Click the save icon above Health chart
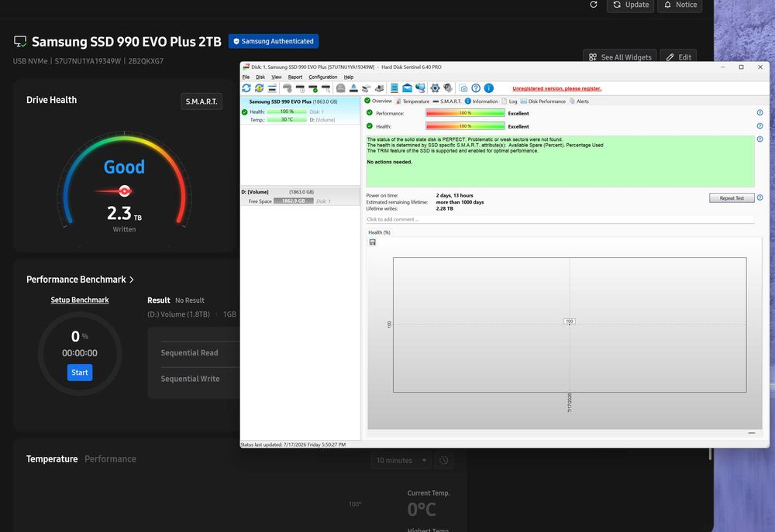The width and height of the screenshot is (775, 532). tap(373, 242)
